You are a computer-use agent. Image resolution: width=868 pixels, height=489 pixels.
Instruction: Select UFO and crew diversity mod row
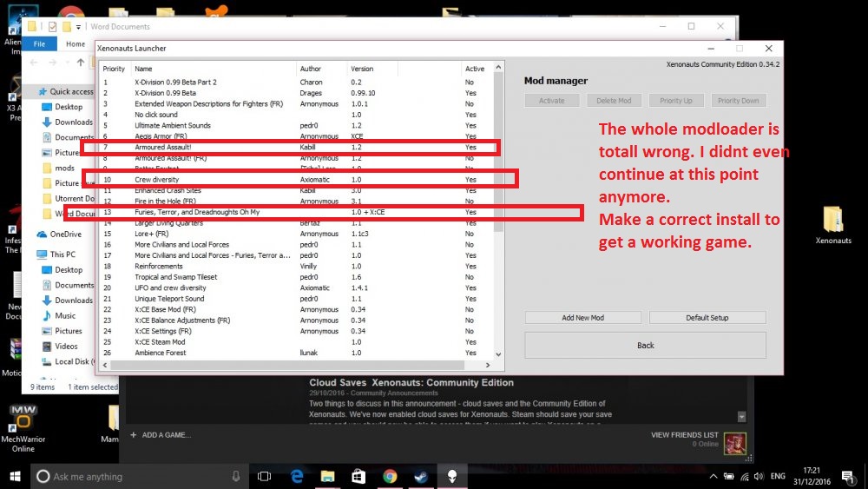296,288
